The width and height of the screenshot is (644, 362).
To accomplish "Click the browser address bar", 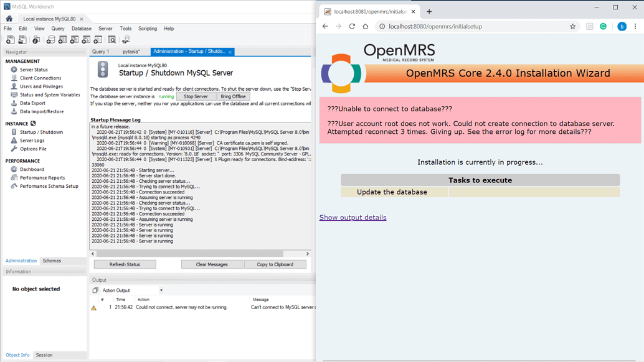I will pos(436,26).
